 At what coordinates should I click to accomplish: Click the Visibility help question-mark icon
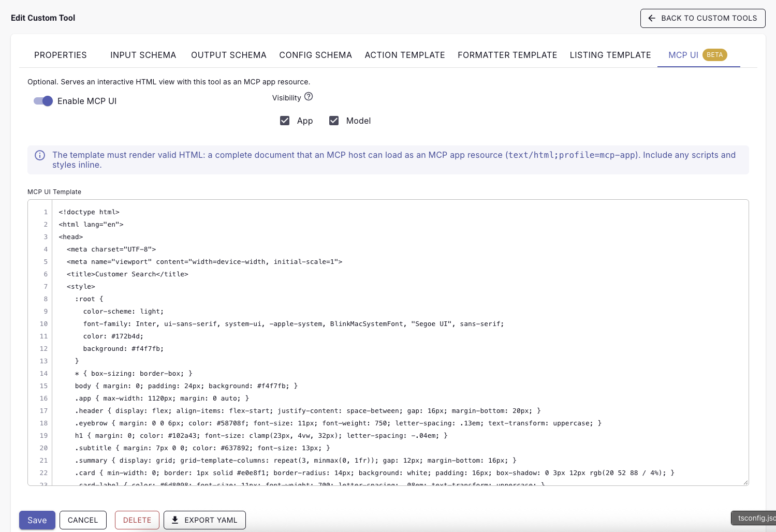(x=309, y=96)
